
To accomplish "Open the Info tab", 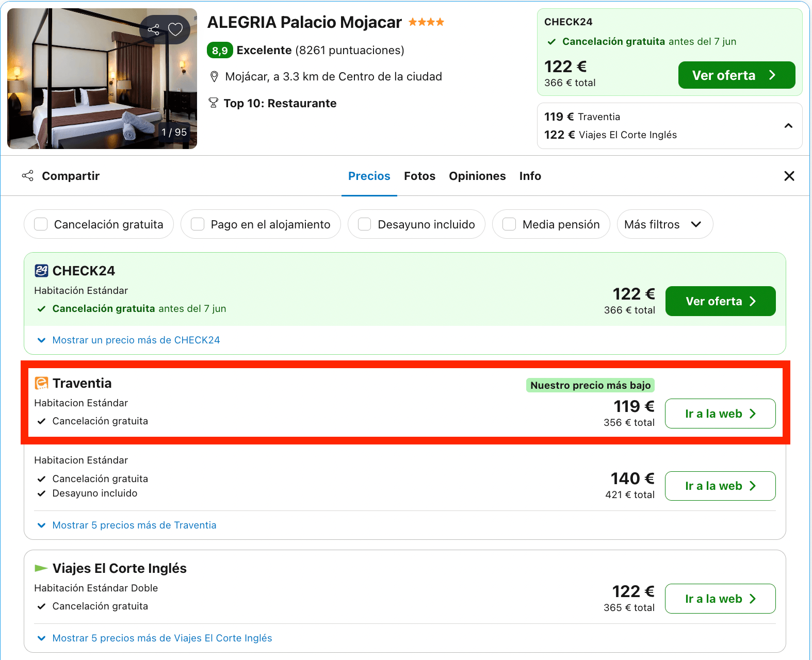I will [530, 176].
